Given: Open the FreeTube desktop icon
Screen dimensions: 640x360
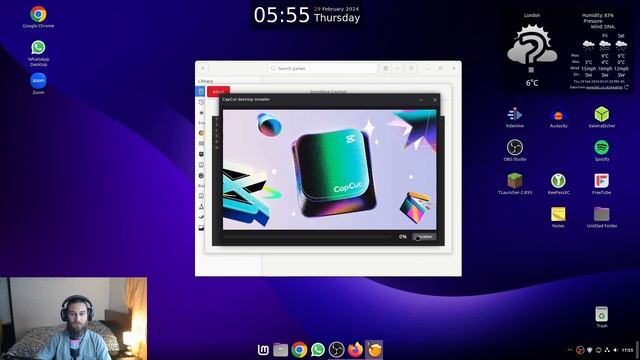Looking at the screenshot, I should [602, 184].
